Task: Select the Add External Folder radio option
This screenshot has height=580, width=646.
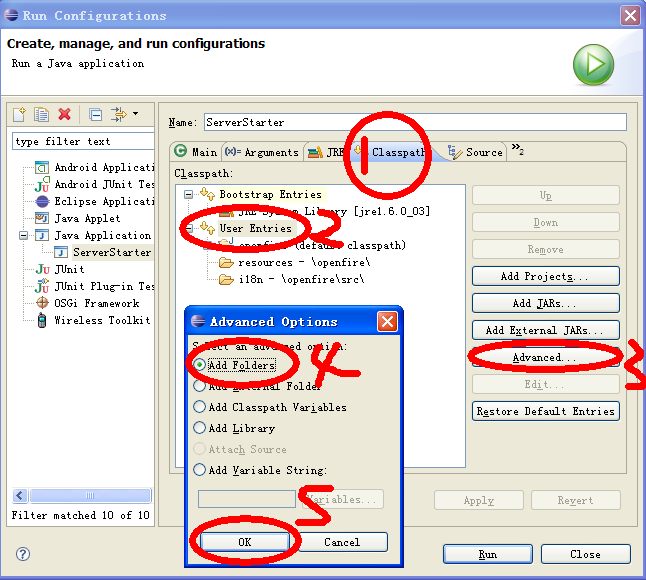Action: click(x=257, y=386)
